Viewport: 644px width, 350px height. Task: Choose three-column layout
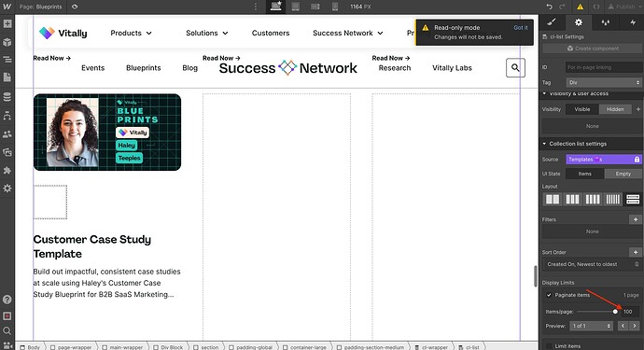pyautogui.click(x=572, y=200)
